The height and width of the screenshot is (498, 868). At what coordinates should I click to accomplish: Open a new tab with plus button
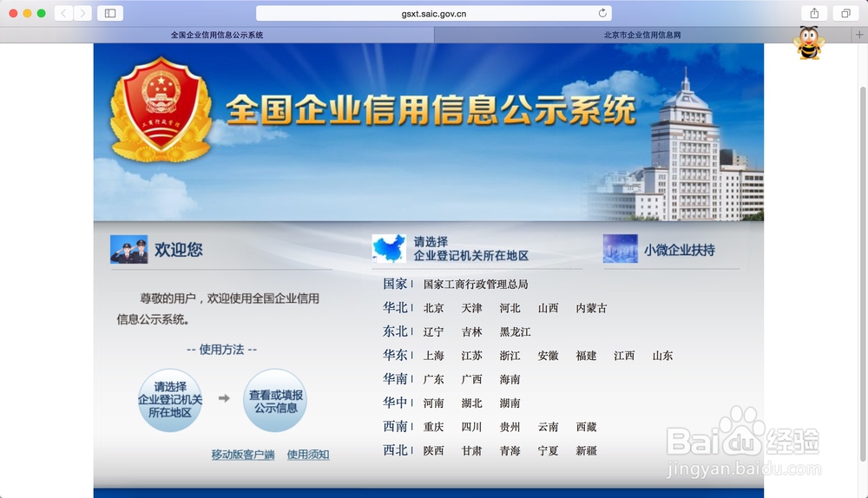(859, 35)
